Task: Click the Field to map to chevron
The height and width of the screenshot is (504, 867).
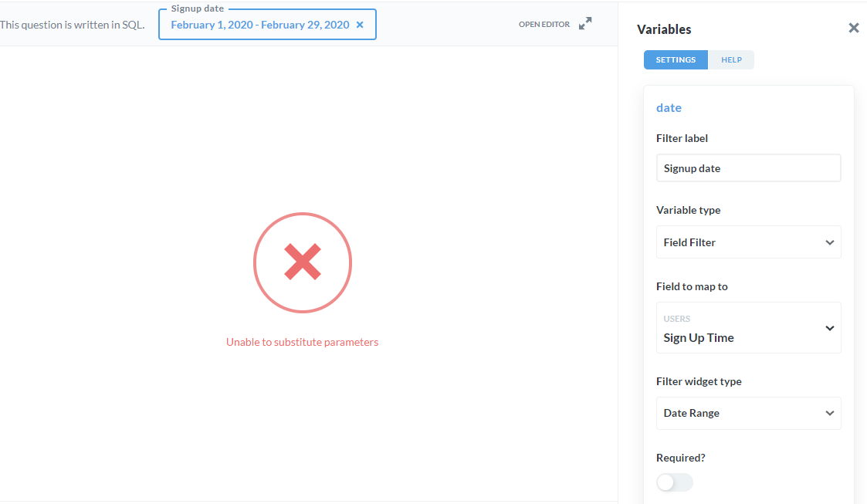Action: point(830,327)
